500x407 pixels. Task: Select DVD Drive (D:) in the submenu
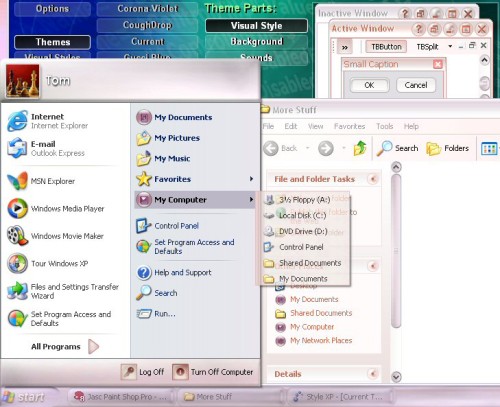(x=295, y=231)
